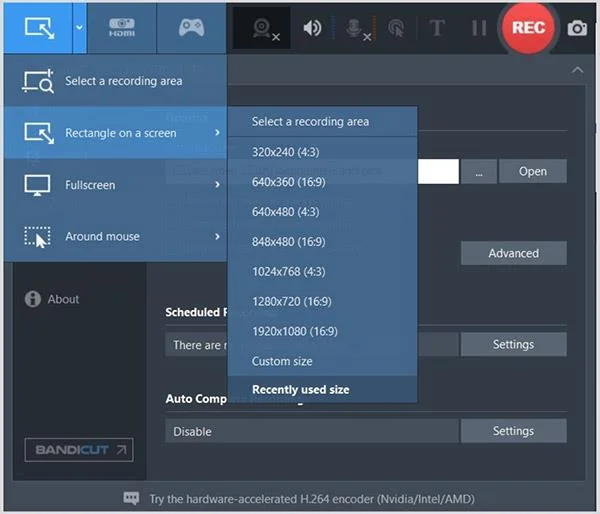Screen dimensions: 600x514
Task: Click the output folder browse '...' button
Action: point(479,171)
